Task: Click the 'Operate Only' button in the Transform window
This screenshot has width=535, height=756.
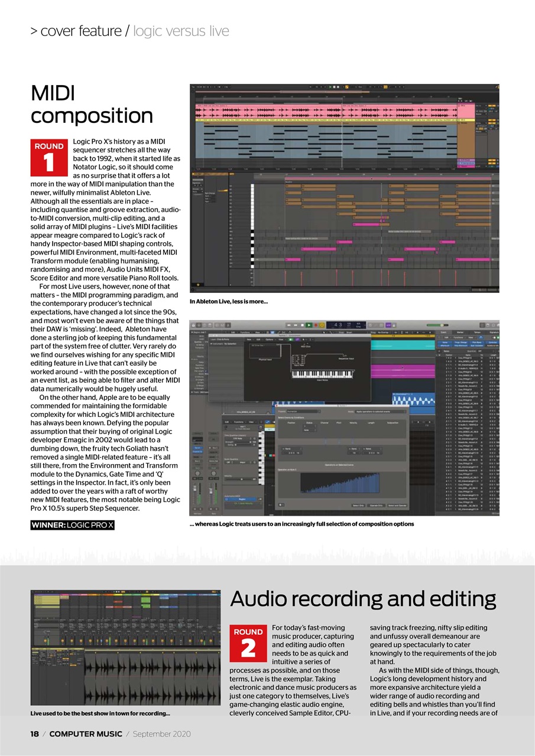Action: [x=376, y=505]
